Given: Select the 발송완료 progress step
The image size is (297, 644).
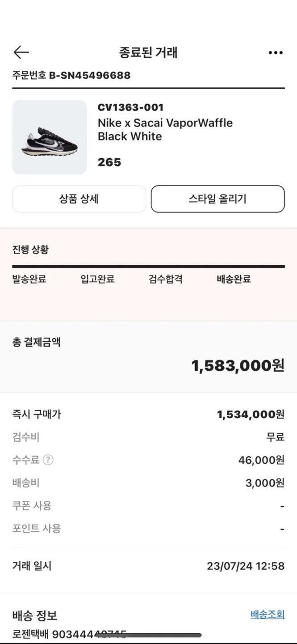Looking at the screenshot, I should [x=29, y=279].
